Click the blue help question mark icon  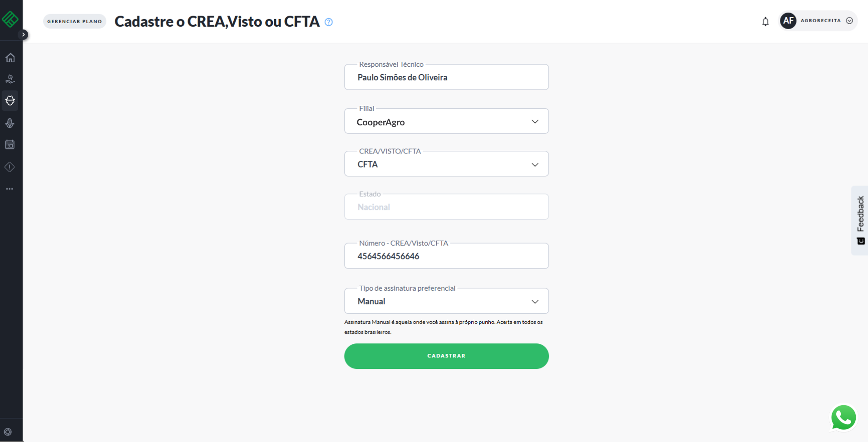[329, 22]
